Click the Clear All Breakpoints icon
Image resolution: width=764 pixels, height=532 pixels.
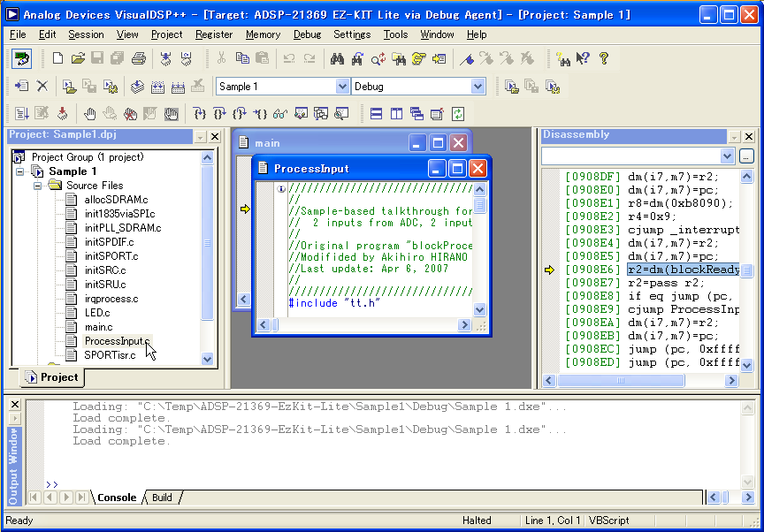[x=130, y=114]
